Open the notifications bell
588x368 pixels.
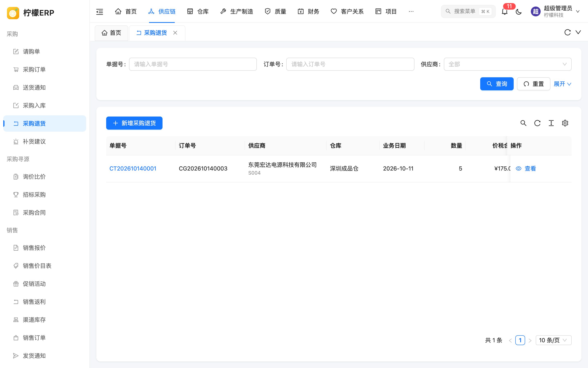click(505, 11)
